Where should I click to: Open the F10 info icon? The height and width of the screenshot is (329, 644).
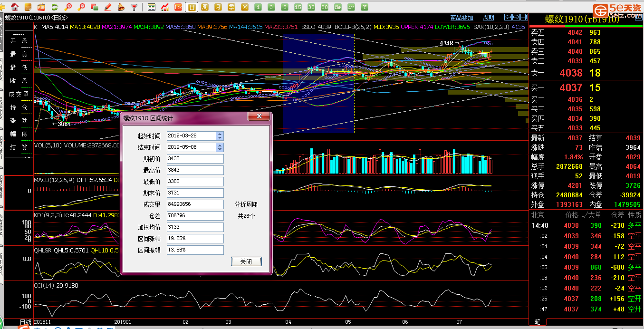tap(41, 7)
